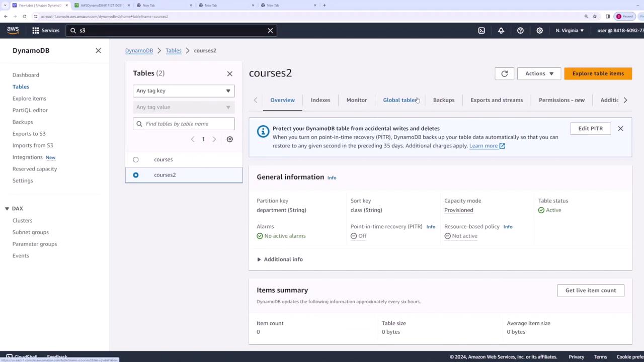Open console settings gear in header
644x362 pixels.
coord(539,31)
